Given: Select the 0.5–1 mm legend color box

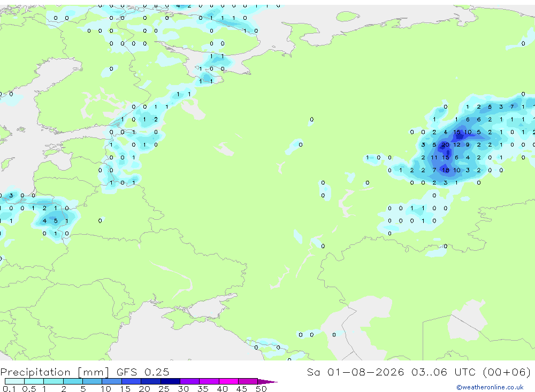Looking at the screenshot, I should click(x=34, y=381).
